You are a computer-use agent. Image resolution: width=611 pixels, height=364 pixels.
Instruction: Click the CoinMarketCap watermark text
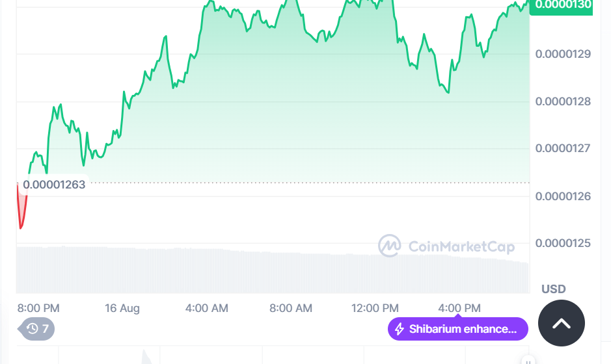461,246
